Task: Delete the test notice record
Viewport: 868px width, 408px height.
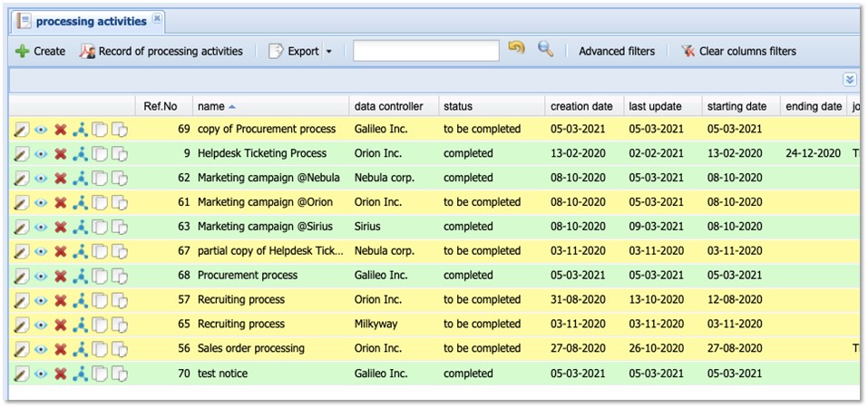Action: pyautogui.click(x=61, y=374)
